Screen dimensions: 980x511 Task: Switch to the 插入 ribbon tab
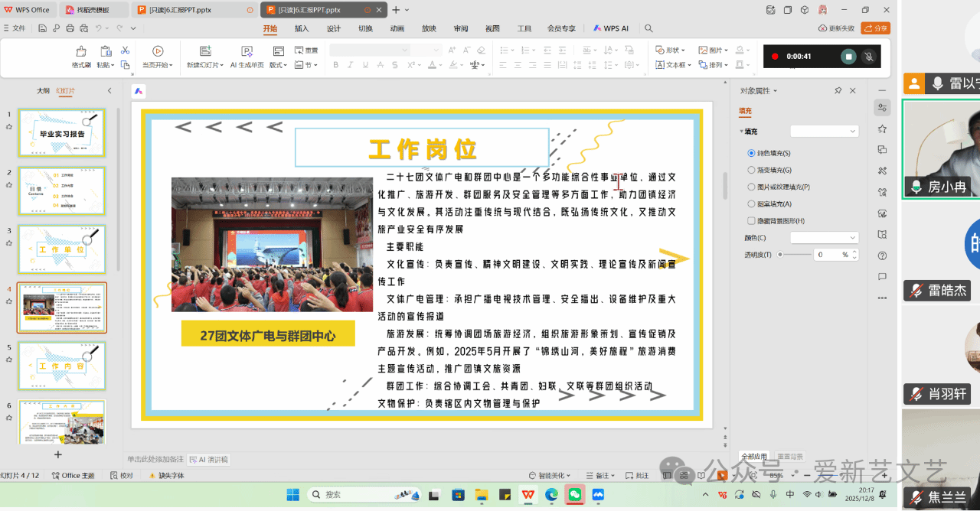pos(302,28)
